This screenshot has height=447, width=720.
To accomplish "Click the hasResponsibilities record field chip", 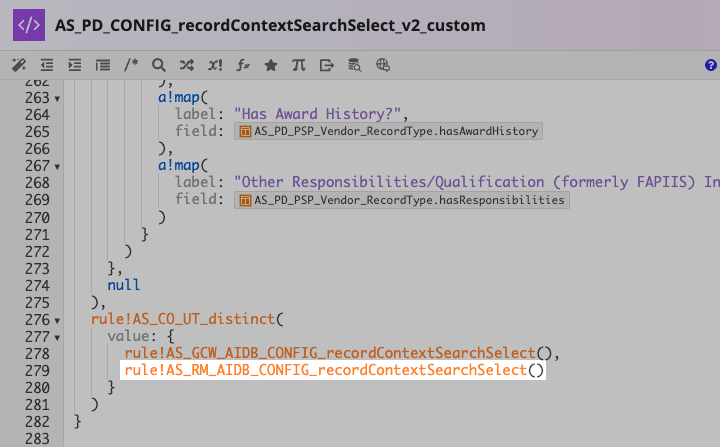I will tap(402, 200).
